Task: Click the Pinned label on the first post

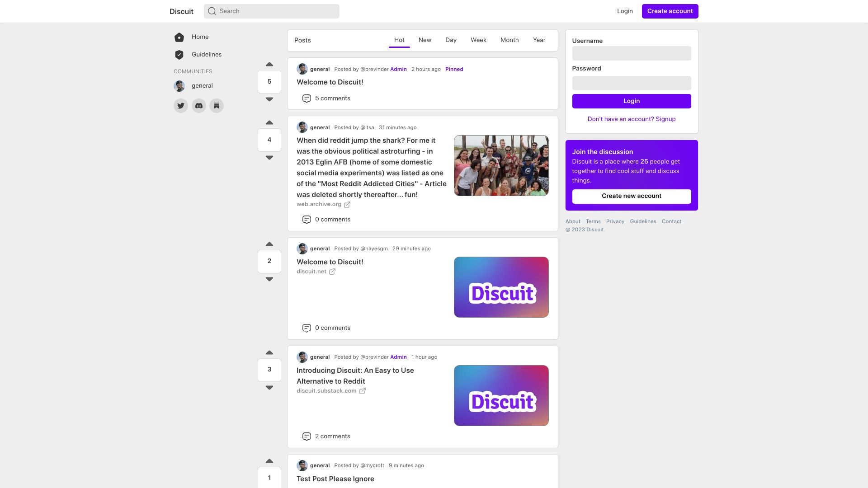Action: 454,69
